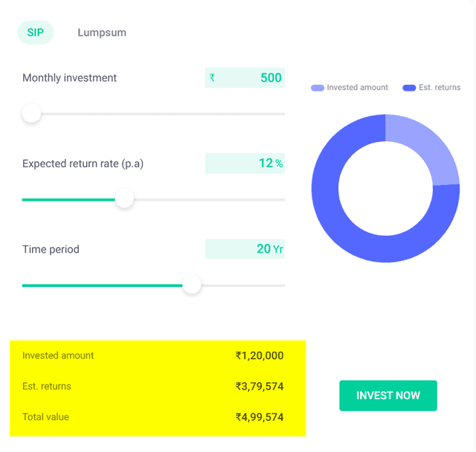476x452 pixels.
Task: Click the percent symbol beside return rate
Action: (279, 164)
